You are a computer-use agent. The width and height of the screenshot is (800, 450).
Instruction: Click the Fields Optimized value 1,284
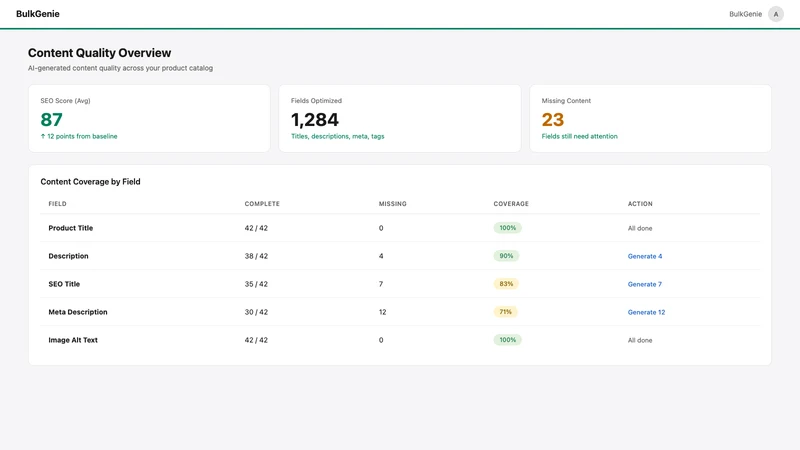pyautogui.click(x=315, y=119)
